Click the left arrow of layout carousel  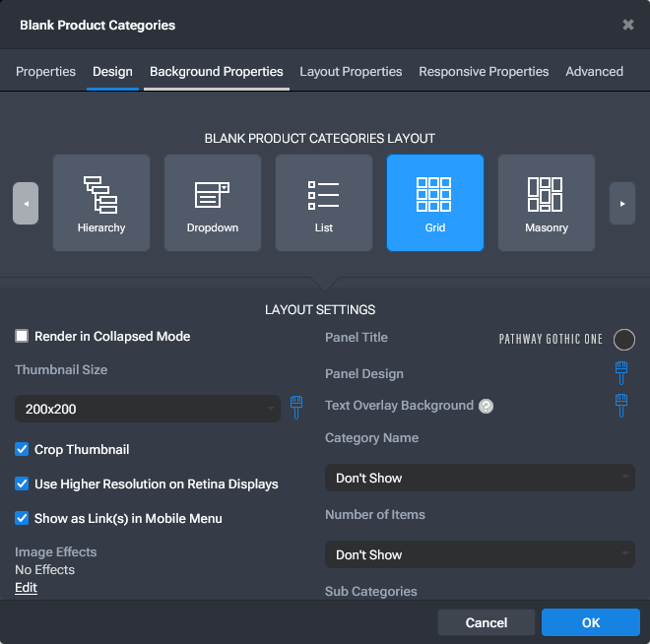[x=26, y=204]
